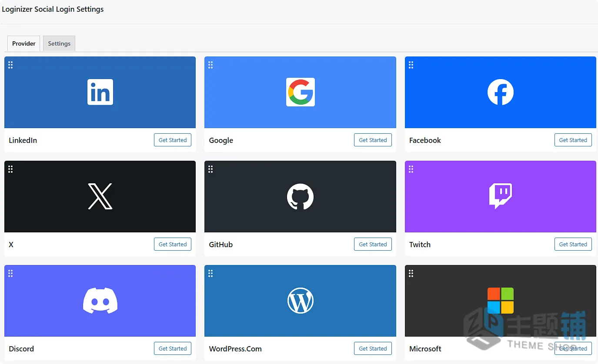Screen dimensions: 598x364
Task: Grab the drag handle on Google card
Action: (210, 65)
